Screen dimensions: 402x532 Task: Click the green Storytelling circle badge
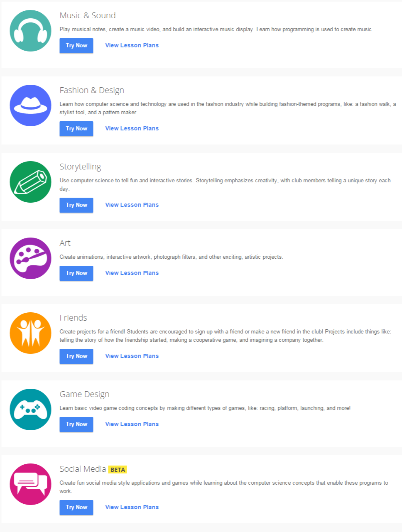[30, 182]
